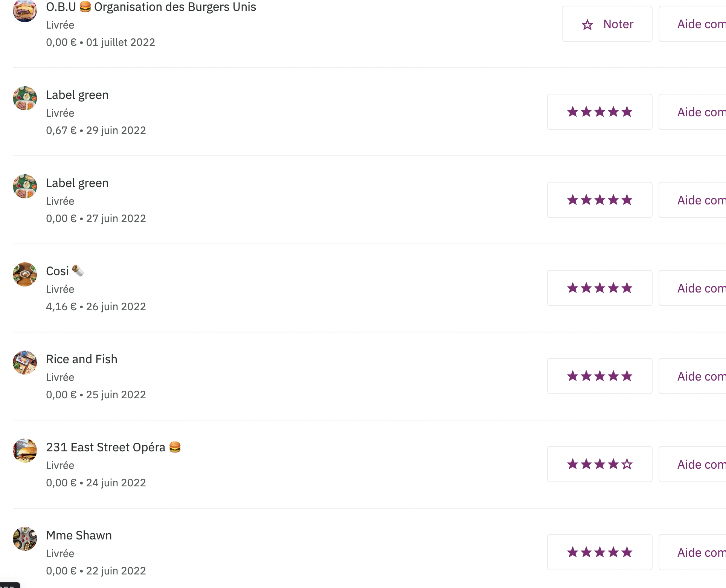The width and height of the screenshot is (726, 588).
Task: Open Aide link for Mme Shawn order
Action: coord(692,553)
